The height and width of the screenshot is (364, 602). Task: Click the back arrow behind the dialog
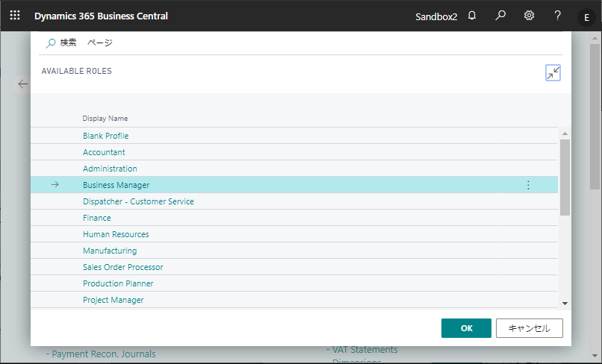[x=22, y=84]
